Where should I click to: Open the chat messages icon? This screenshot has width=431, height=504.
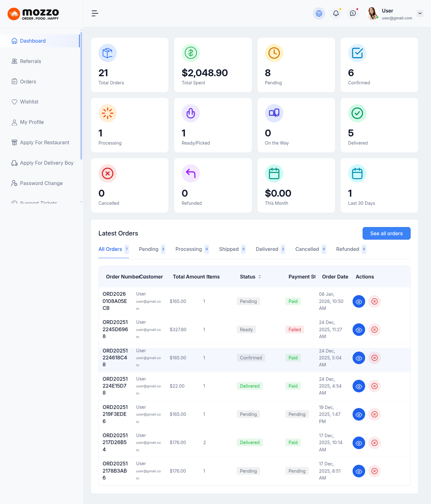point(353,13)
